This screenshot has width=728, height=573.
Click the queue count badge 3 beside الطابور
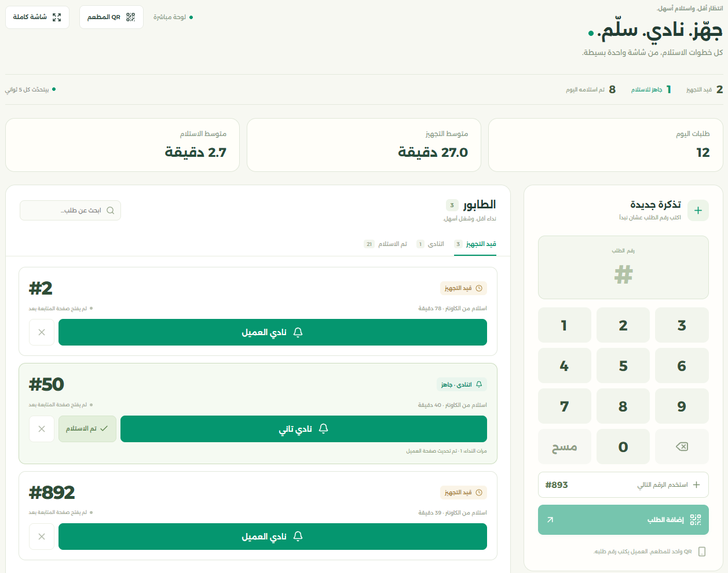[x=452, y=205]
